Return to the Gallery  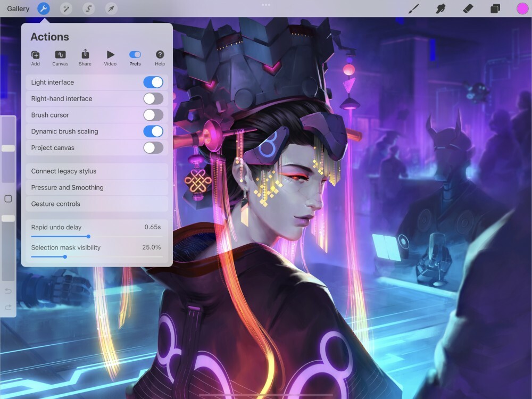point(18,9)
